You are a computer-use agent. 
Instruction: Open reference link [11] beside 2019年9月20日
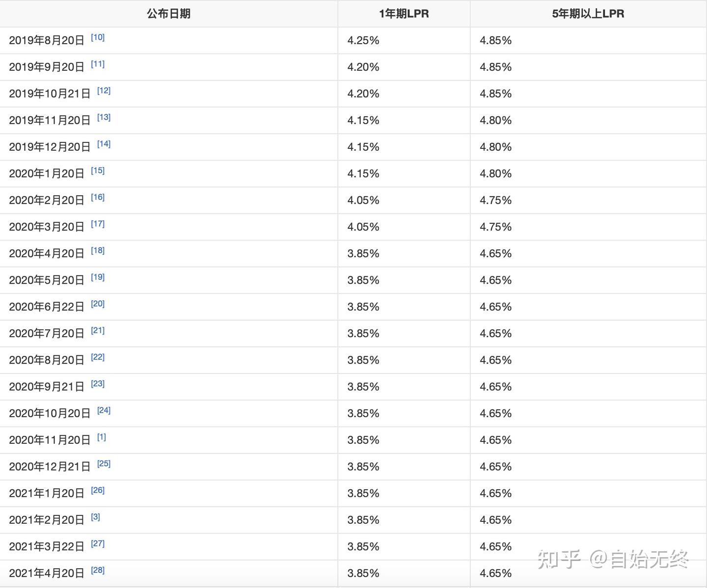point(98,64)
